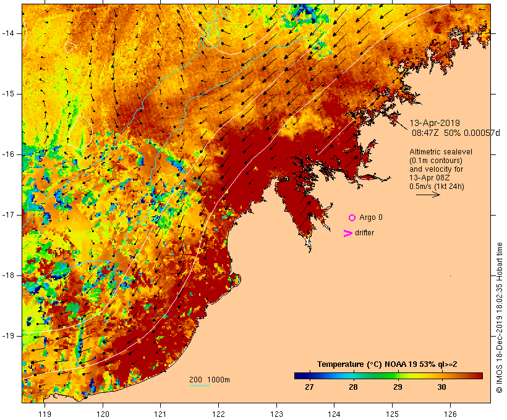Click the '200 1000m' depth legend text
The width and height of the screenshot is (507, 420).
[210, 380]
